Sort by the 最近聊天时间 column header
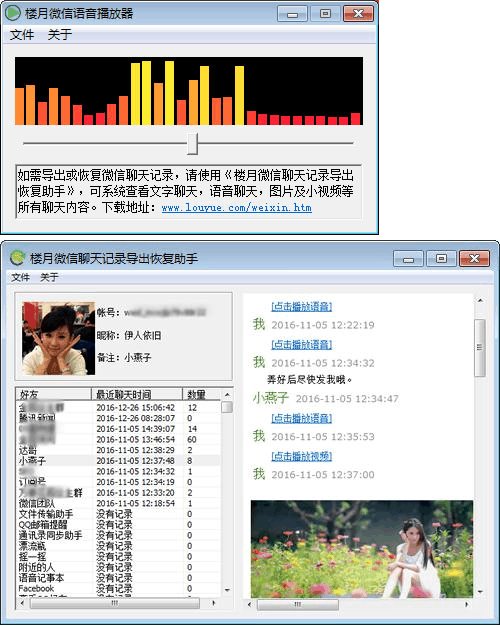The width and height of the screenshot is (500, 630). [137, 394]
